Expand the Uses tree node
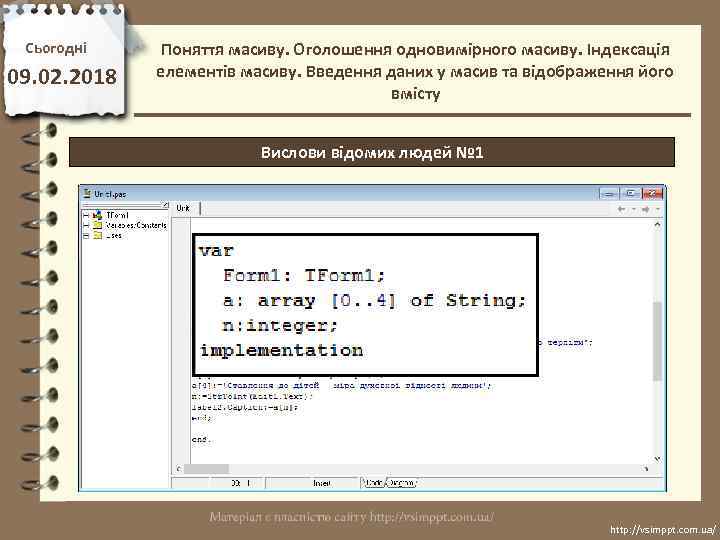 [x=86, y=235]
